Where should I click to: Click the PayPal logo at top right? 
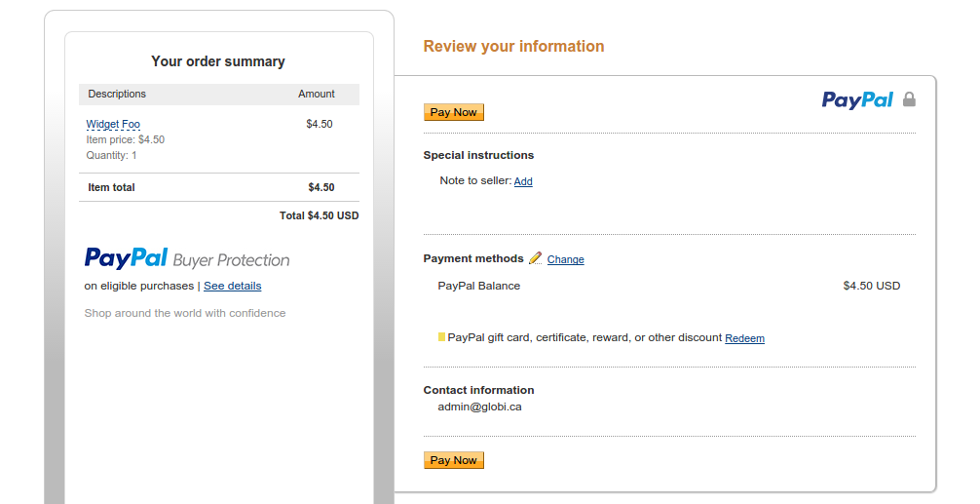pyautogui.click(x=857, y=100)
